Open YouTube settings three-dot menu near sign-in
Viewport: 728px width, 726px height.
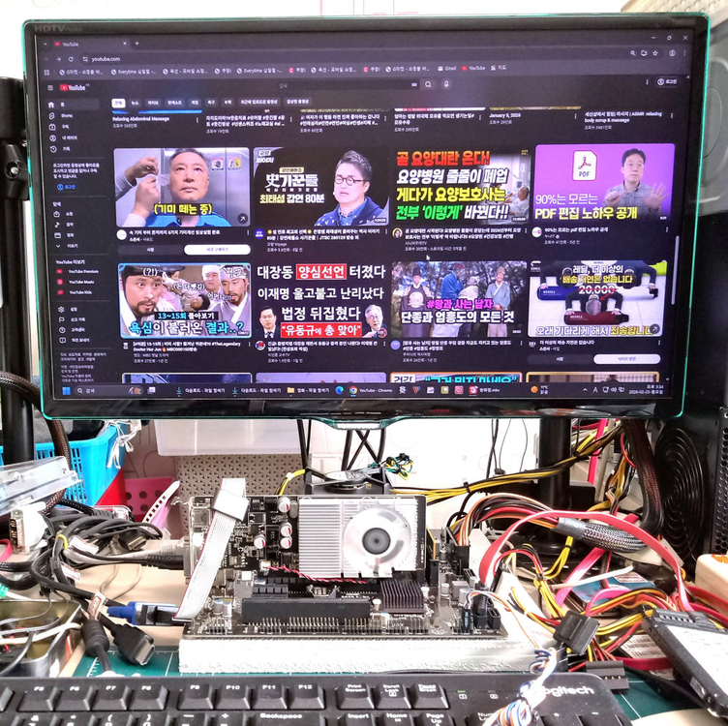647,81
